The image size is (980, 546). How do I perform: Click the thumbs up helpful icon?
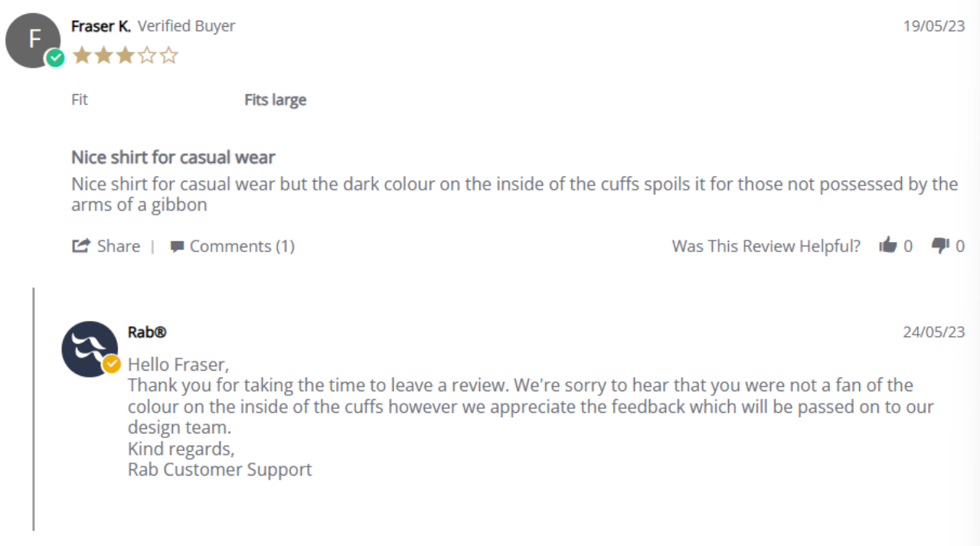click(888, 245)
